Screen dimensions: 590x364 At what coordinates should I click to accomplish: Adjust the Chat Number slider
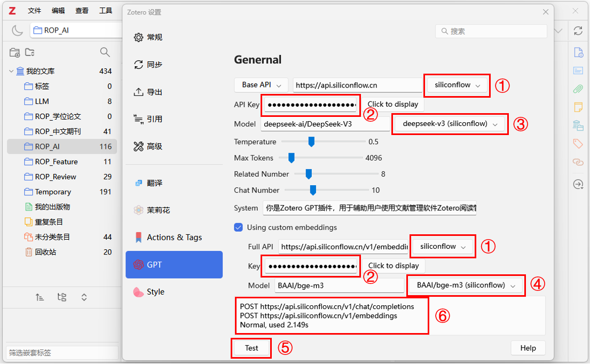(313, 190)
